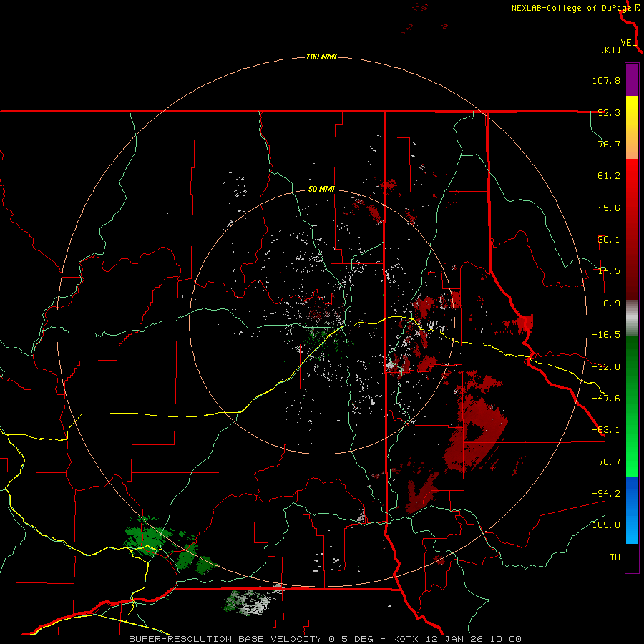Click the VEL legend title
This screenshot has height=644, width=644.
(x=629, y=43)
